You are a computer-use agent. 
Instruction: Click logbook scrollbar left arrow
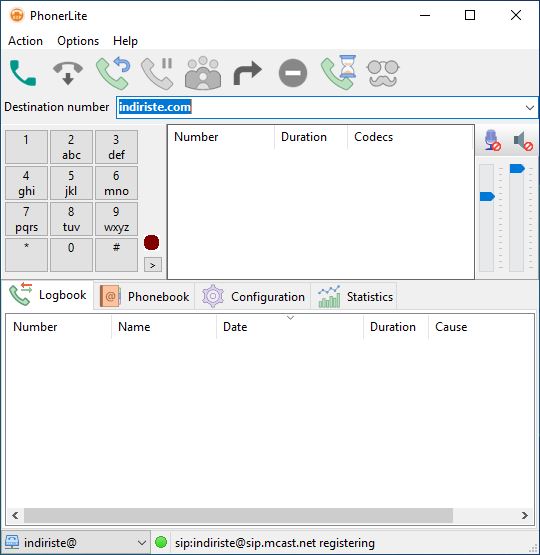pos(15,515)
